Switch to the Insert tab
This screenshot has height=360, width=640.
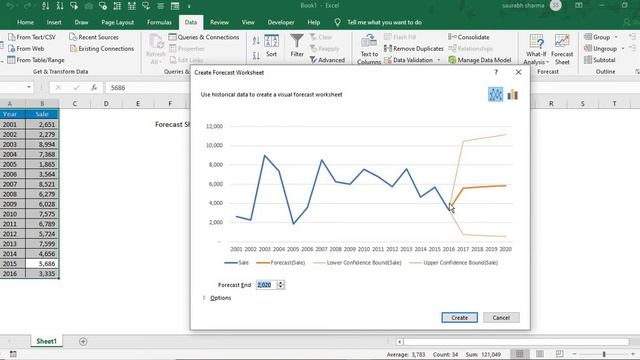[54, 22]
